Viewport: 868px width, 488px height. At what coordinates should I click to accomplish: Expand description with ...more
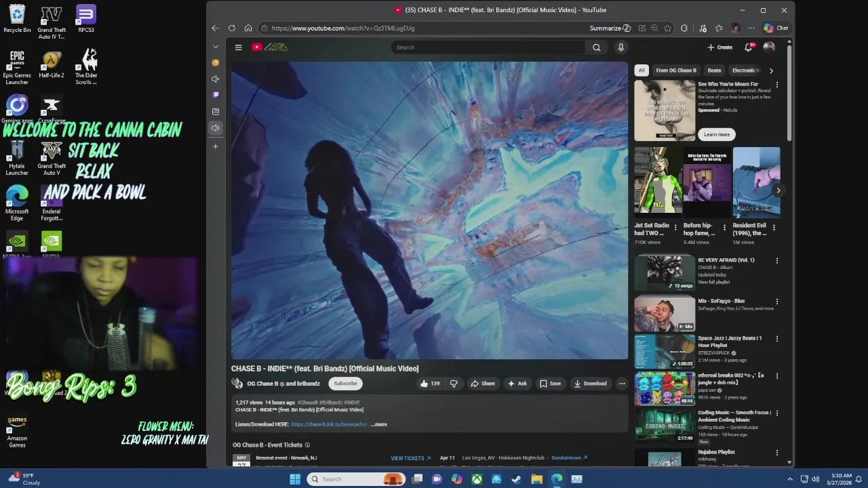pos(379,424)
